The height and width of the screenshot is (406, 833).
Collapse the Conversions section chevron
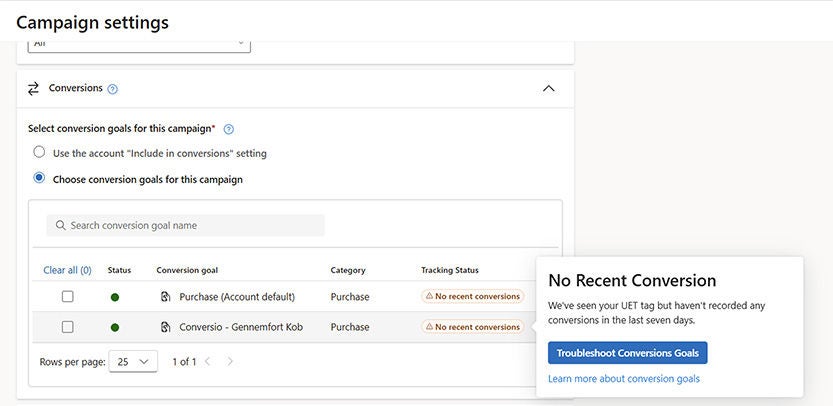click(548, 88)
